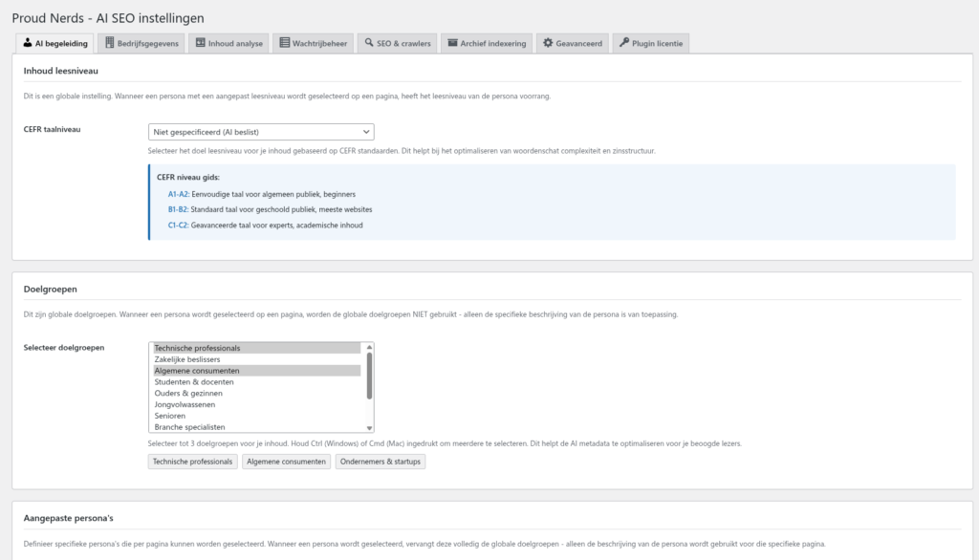Click the person icon on AI begeleiding tab
The height and width of the screenshot is (560, 979).
tap(28, 43)
